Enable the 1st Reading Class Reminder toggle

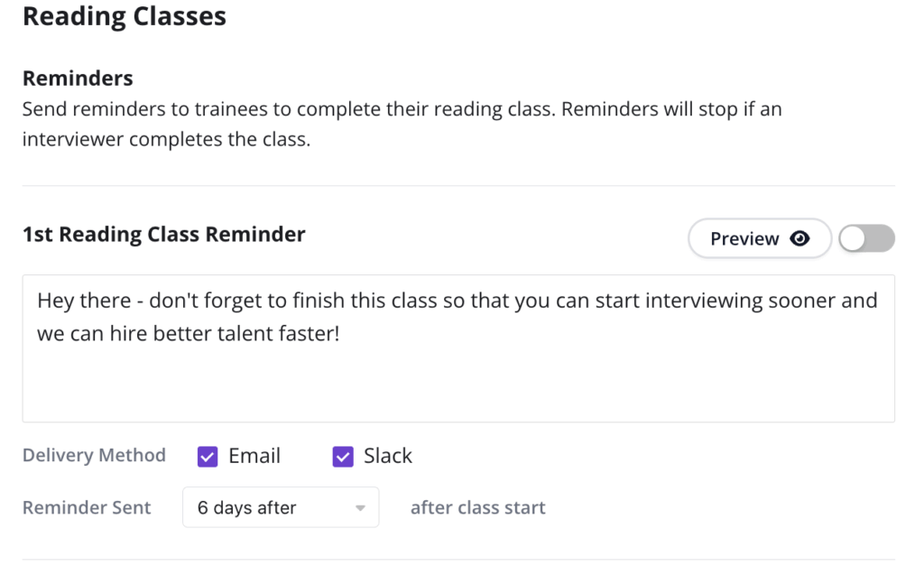[867, 238]
